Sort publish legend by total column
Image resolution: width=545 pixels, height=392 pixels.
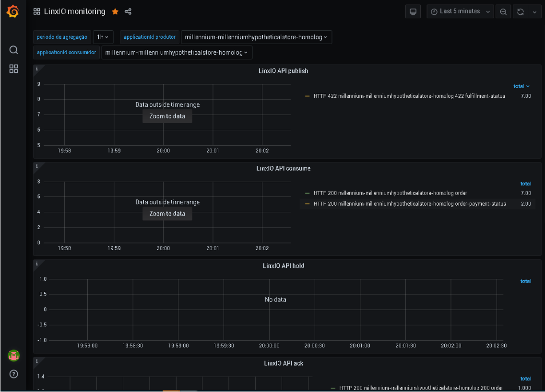(521, 86)
